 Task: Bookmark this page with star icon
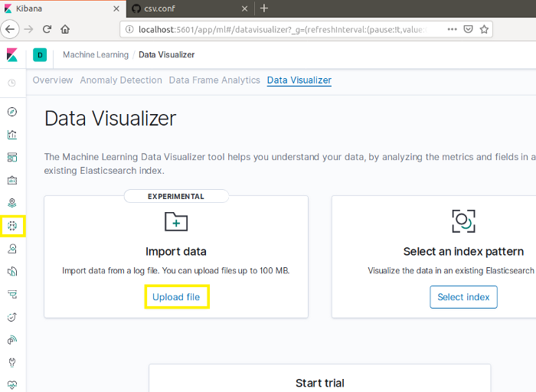[484, 29]
